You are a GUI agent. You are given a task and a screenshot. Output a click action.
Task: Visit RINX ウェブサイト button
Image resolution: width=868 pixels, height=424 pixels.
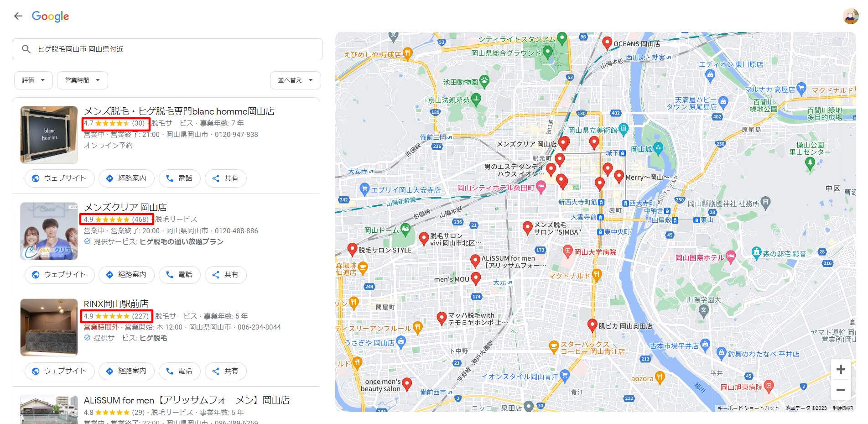[x=60, y=371]
